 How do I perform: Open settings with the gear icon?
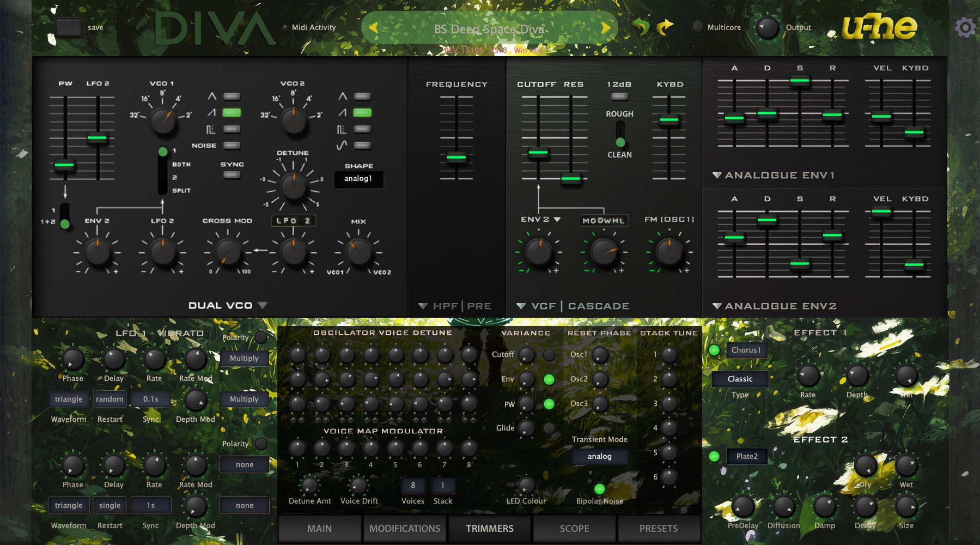pyautogui.click(x=965, y=27)
